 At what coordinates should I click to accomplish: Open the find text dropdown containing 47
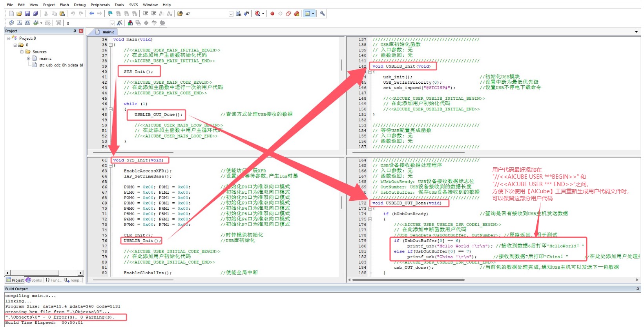[231, 14]
